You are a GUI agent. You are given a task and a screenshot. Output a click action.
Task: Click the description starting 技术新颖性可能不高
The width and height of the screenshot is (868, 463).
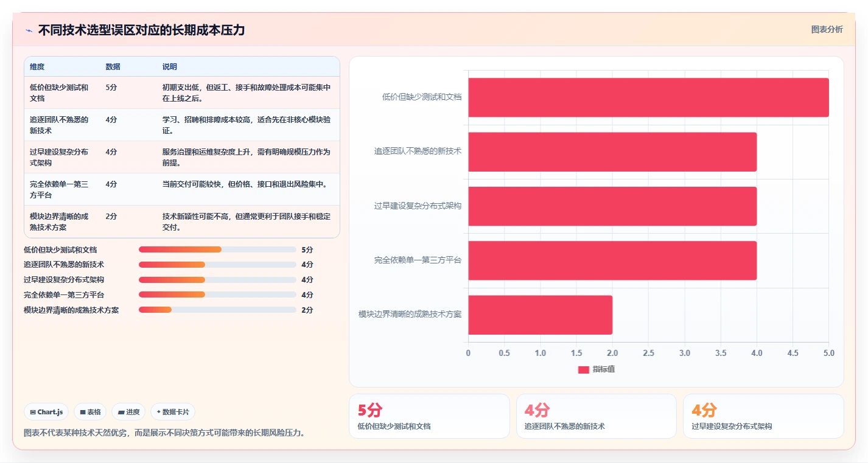click(247, 221)
